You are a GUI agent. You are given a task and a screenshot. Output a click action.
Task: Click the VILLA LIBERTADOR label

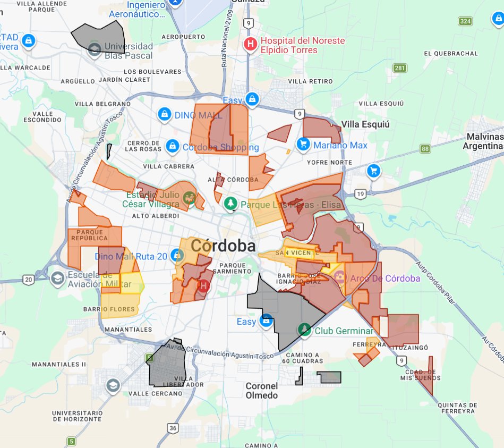(x=183, y=382)
